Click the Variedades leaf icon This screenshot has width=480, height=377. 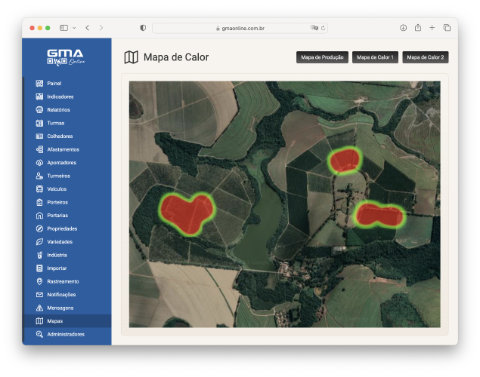point(39,242)
